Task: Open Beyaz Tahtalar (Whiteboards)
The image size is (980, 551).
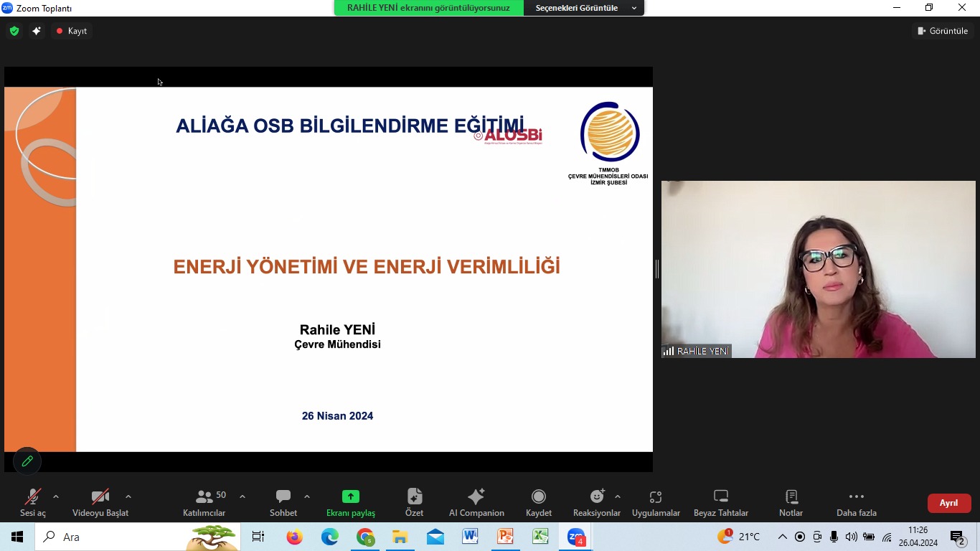Action: tap(720, 501)
